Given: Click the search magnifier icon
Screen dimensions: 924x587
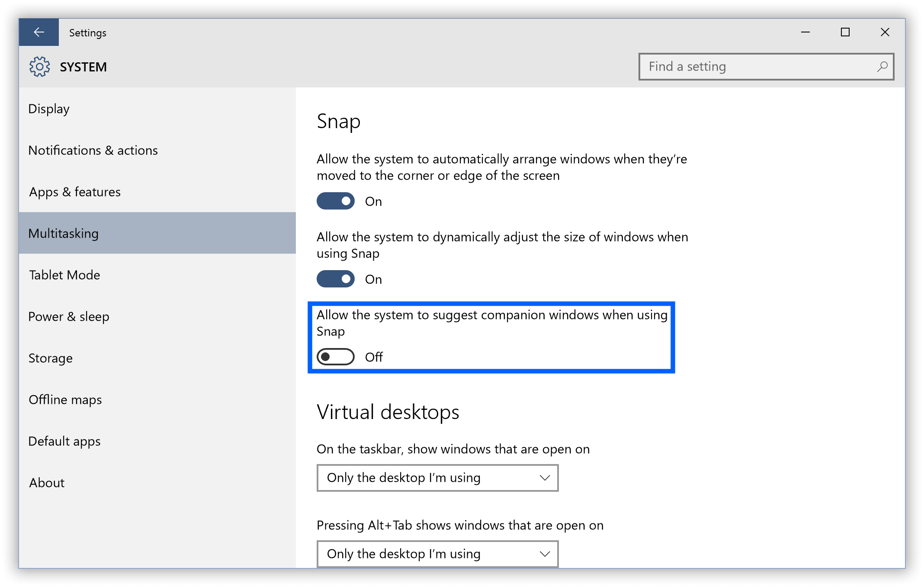Looking at the screenshot, I should tap(882, 67).
